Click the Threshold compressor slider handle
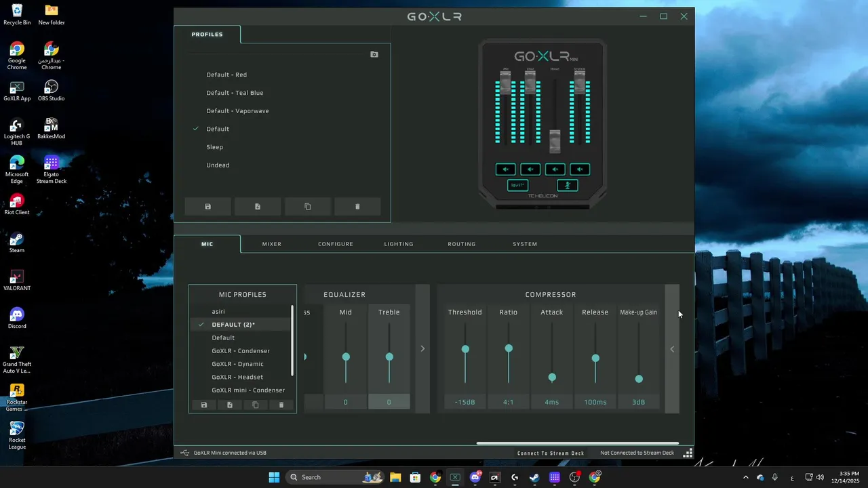The width and height of the screenshot is (868, 488). coord(465,349)
